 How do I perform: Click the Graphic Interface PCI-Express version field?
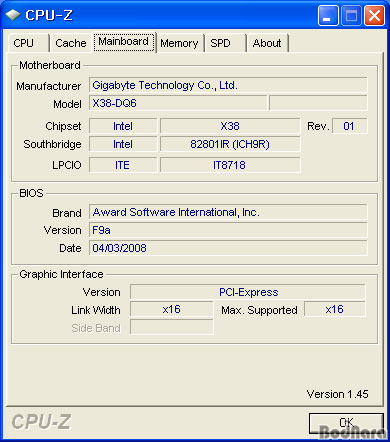(x=248, y=292)
